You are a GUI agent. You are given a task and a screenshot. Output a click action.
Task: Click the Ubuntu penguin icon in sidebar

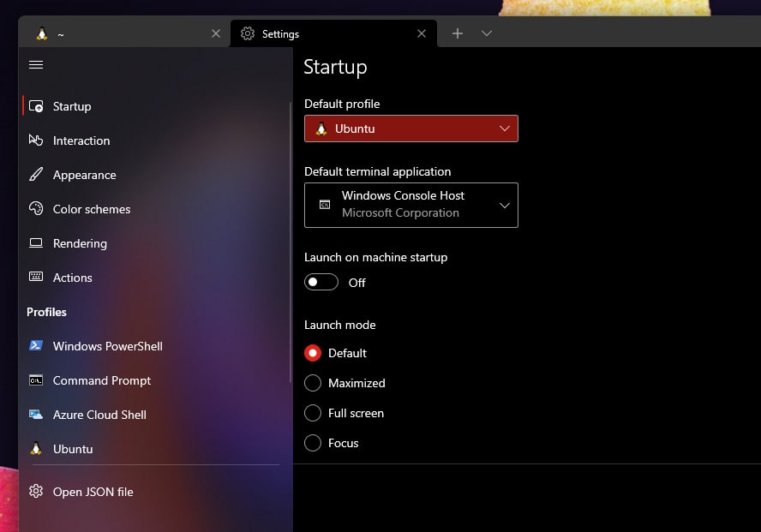[36, 449]
